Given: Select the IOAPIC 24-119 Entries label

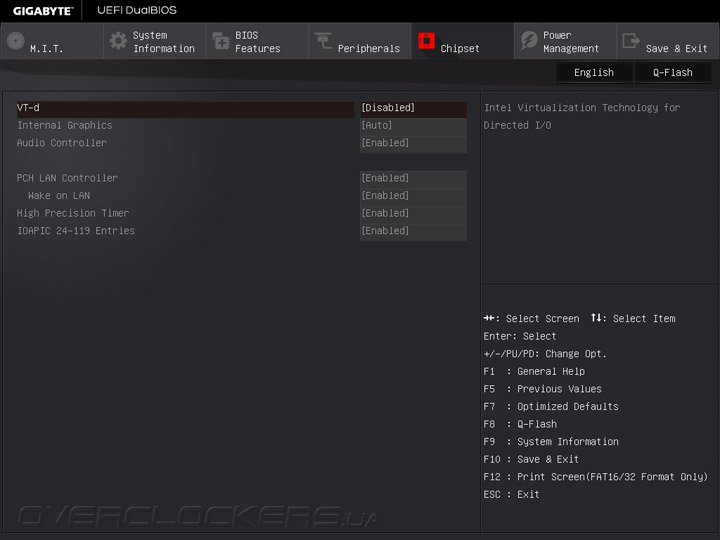Looking at the screenshot, I should pos(76,231).
